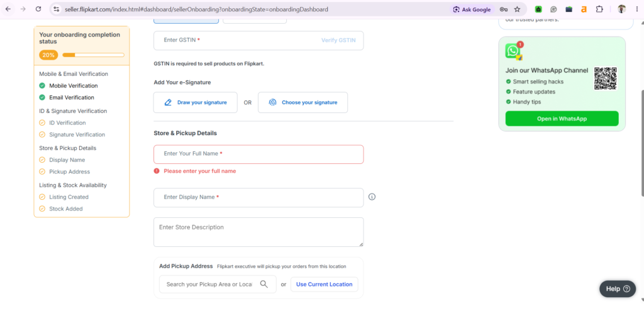The height and width of the screenshot is (326, 644).
Task: Bookmark this page with the star icon
Action: coord(517,9)
